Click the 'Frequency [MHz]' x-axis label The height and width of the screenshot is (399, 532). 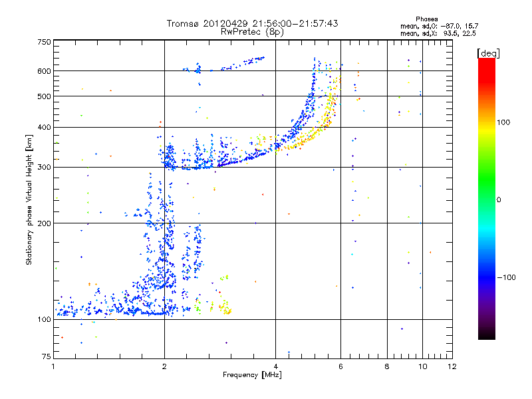pyautogui.click(x=252, y=375)
